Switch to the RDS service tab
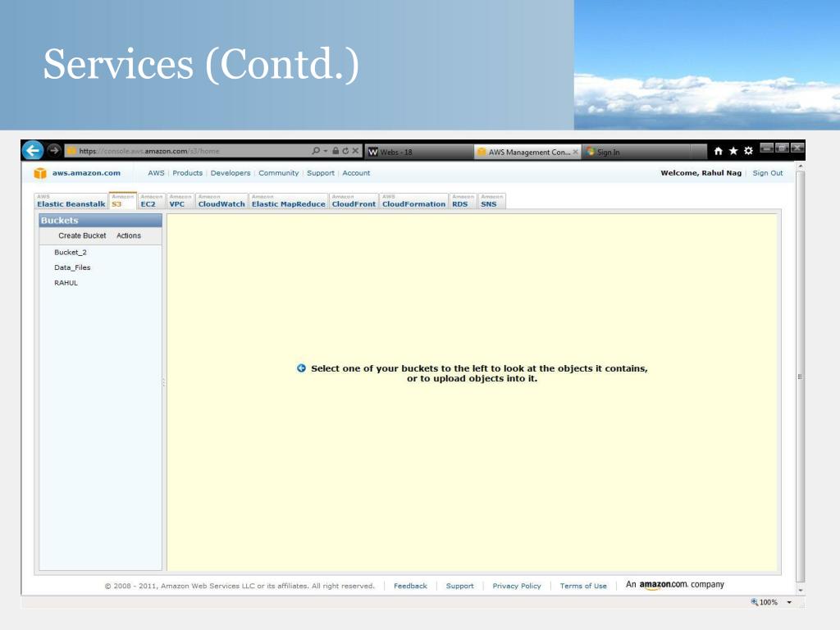Viewport: 840px width, 630px height. [463, 201]
